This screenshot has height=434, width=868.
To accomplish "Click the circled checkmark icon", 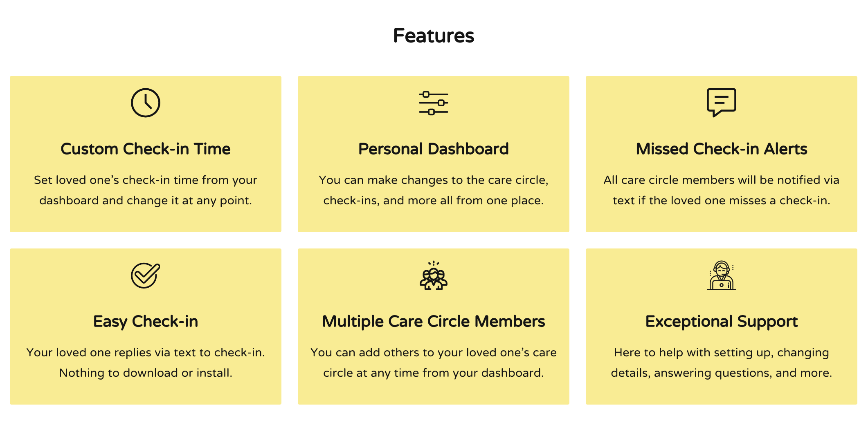I will [145, 275].
